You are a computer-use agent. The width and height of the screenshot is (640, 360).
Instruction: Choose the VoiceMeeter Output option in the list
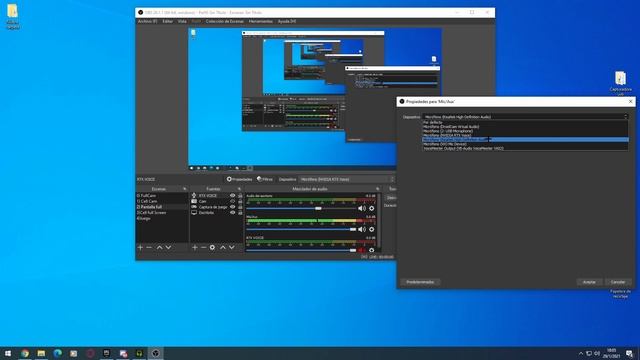point(525,149)
